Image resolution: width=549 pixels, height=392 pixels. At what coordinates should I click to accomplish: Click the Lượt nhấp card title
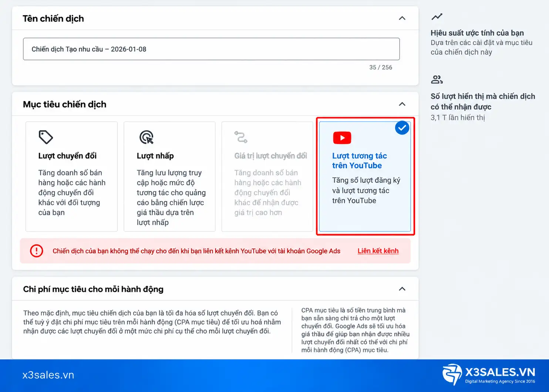point(155,156)
